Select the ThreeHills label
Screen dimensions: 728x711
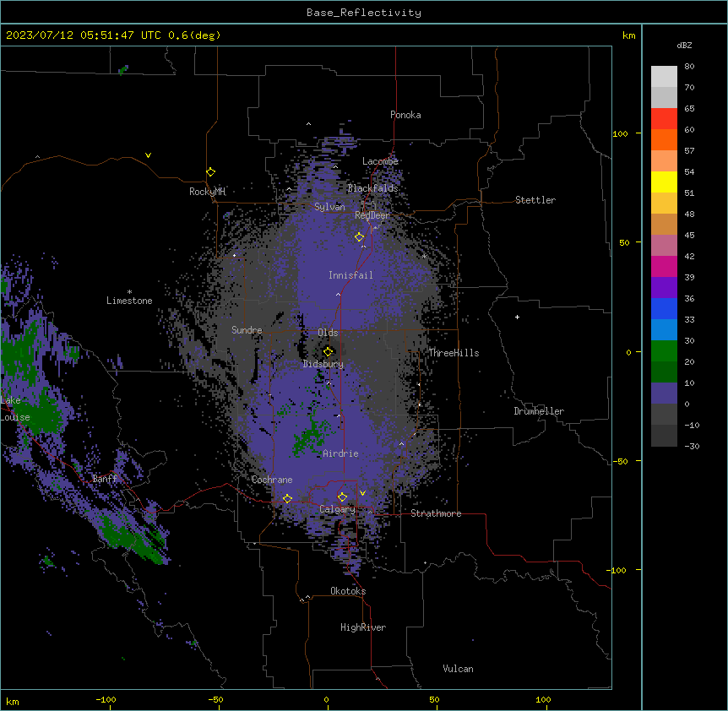click(454, 353)
